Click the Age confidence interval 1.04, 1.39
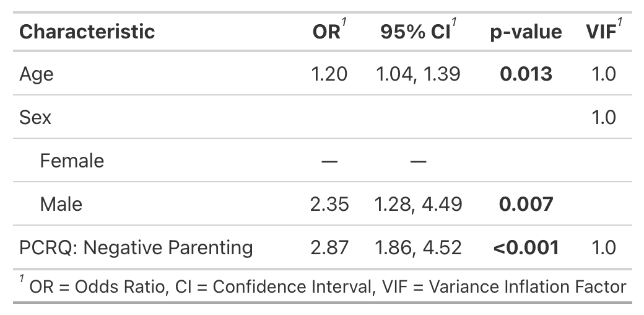This screenshot has height=315, width=644. 418,74
